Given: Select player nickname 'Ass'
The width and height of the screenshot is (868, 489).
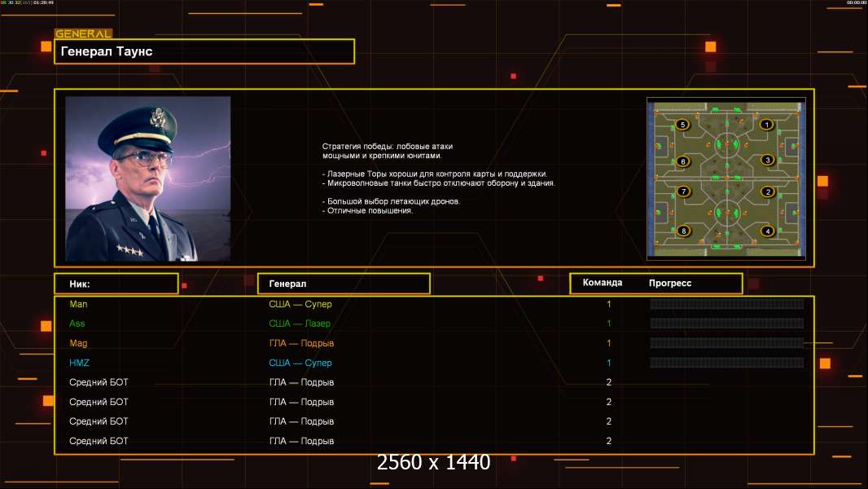Looking at the screenshot, I should pos(77,324).
